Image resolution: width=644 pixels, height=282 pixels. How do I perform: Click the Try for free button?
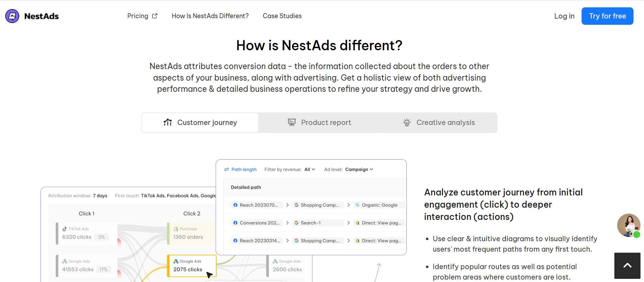coord(607,16)
